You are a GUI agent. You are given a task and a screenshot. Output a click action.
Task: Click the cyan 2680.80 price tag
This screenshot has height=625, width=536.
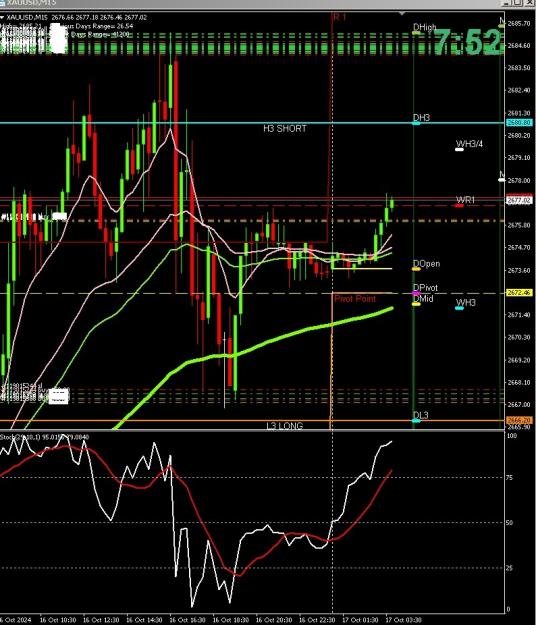(x=519, y=123)
